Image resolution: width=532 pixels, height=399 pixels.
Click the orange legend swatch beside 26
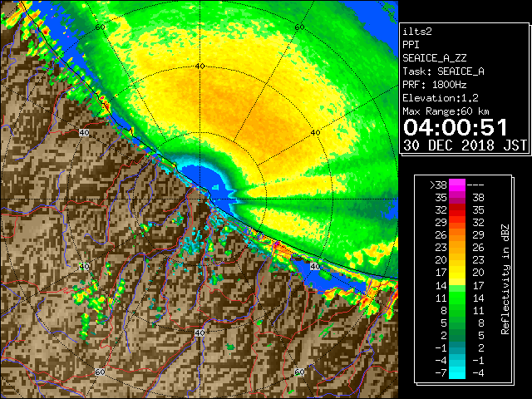(x=457, y=235)
